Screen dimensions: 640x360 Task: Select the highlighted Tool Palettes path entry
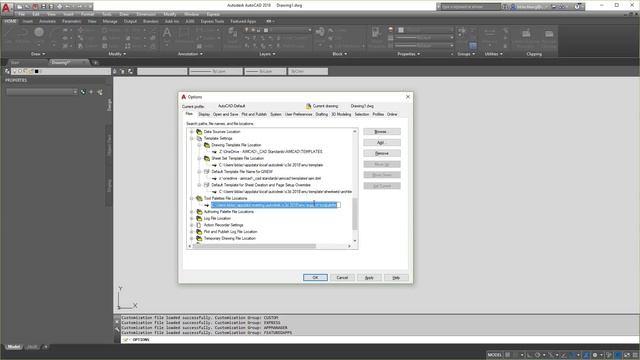click(275, 205)
